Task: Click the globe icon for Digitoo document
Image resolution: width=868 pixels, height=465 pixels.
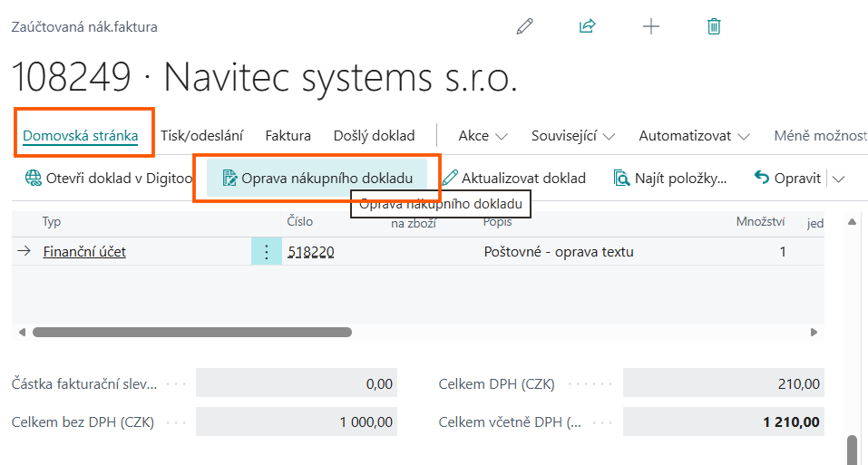Action: [x=34, y=178]
